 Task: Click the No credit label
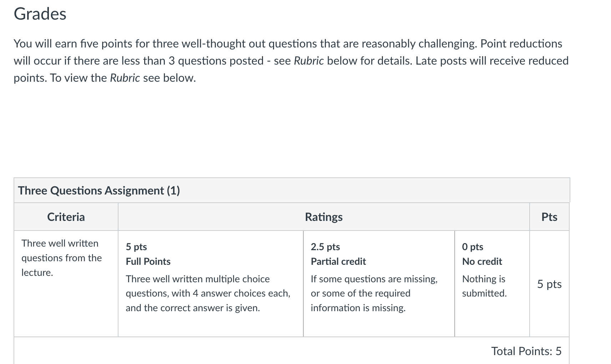[482, 262]
